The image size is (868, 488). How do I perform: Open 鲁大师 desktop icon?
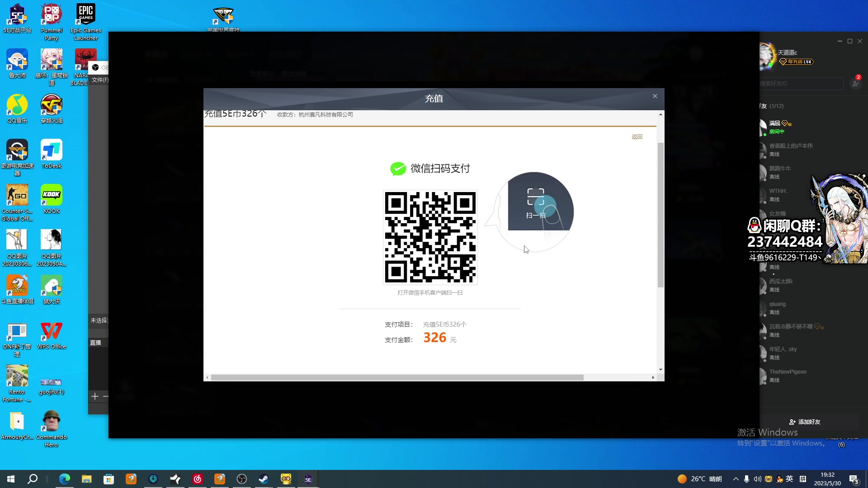coord(17,64)
